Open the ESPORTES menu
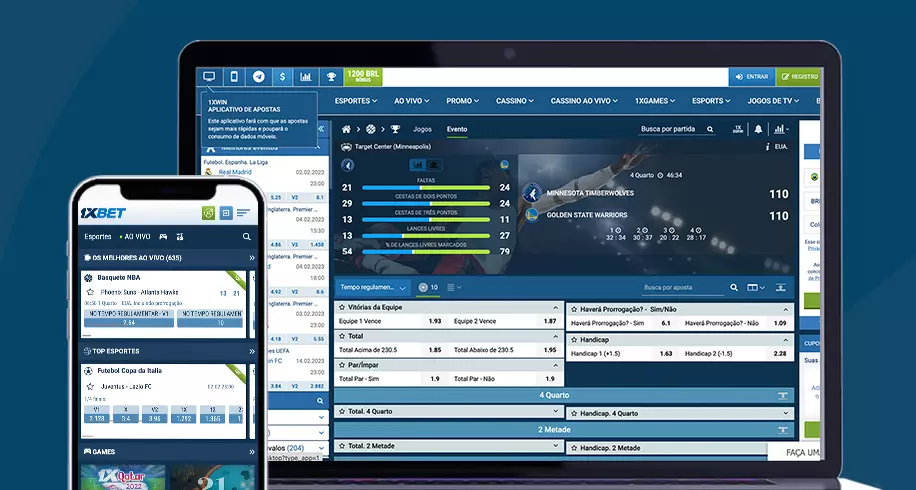This screenshot has width=916, height=490. pyautogui.click(x=356, y=101)
